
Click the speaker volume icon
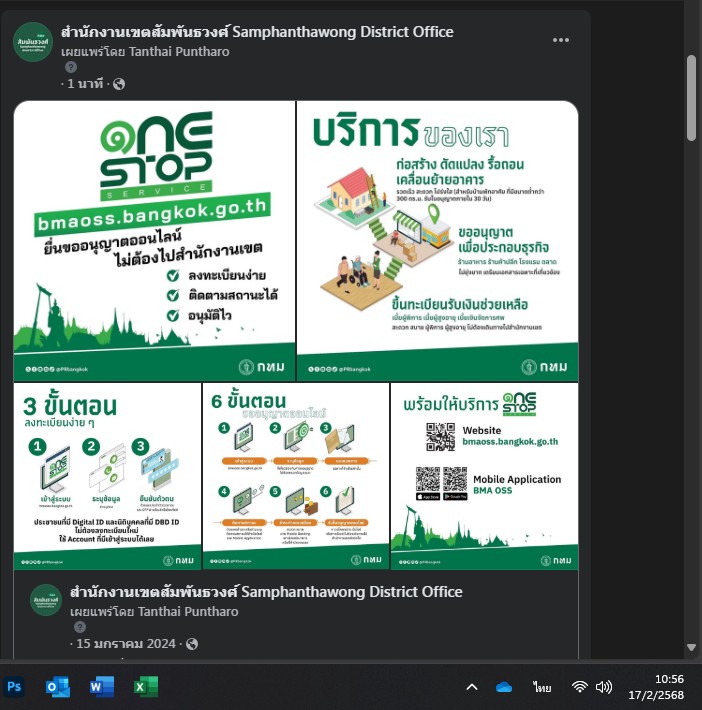[x=604, y=687]
